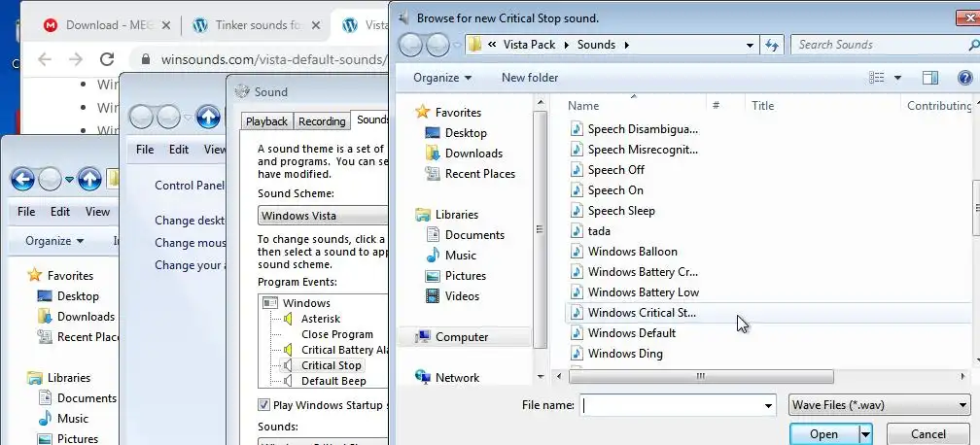Click the tada file's music note icon
This screenshot has height=445, width=980.
(577, 231)
